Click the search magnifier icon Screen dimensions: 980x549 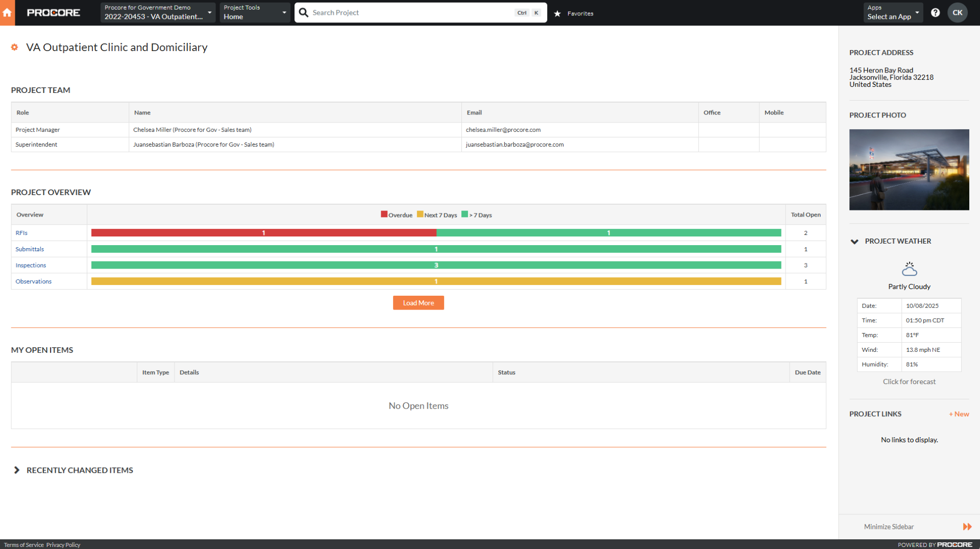click(303, 12)
